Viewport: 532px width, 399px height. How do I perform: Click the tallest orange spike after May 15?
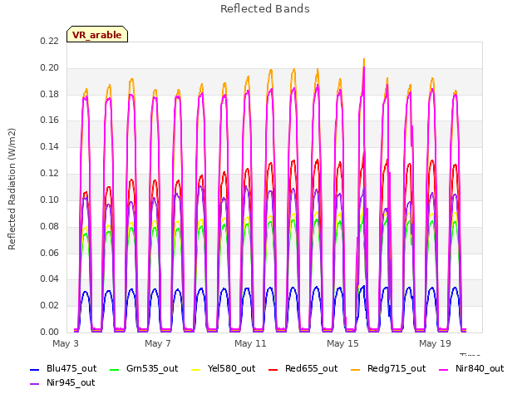point(364,63)
